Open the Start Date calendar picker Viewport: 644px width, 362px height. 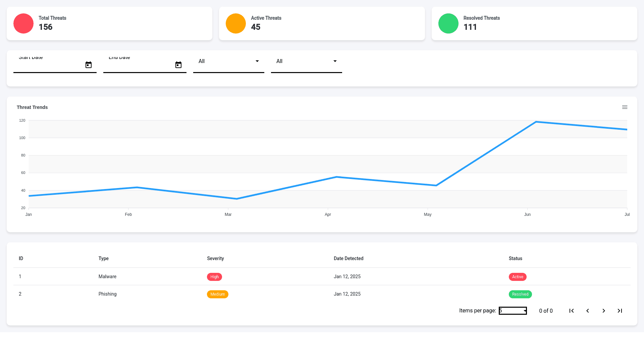tap(89, 65)
